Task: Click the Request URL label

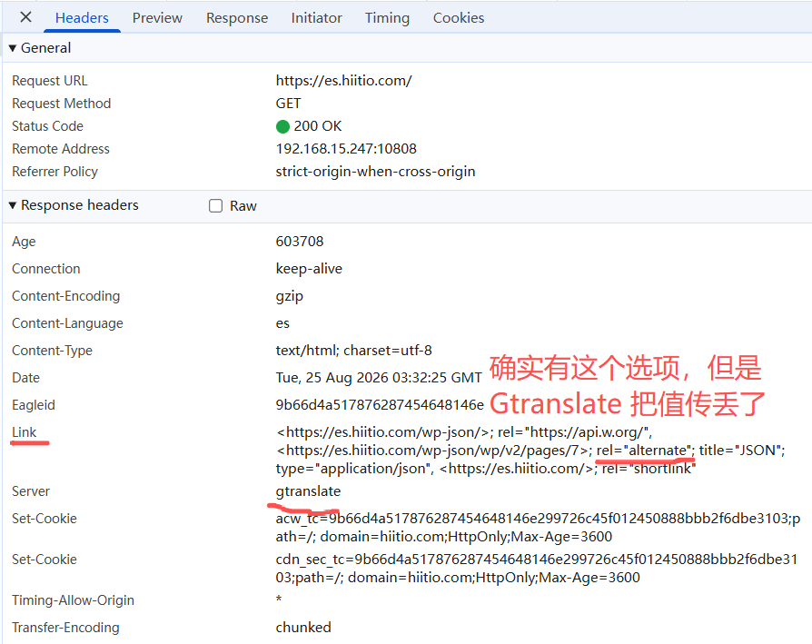Action: pyautogui.click(x=50, y=81)
